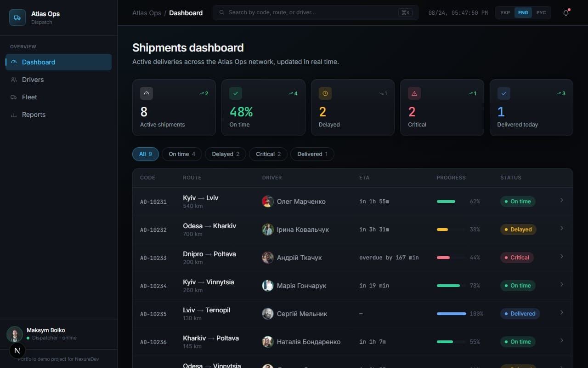The height and width of the screenshot is (368, 588).
Task: Click the Delivered badge for AO-10235
Action: coord(520,314)
